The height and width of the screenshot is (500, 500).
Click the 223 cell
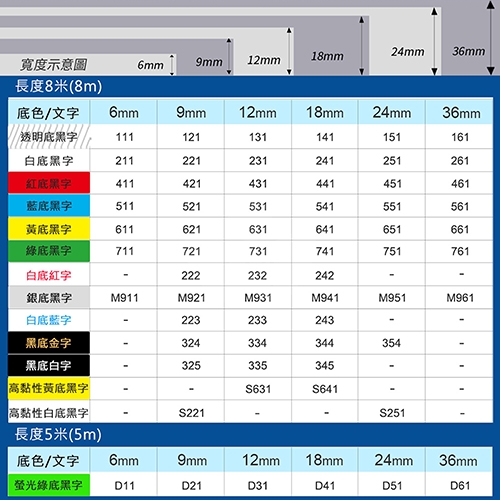click(x=191, y=320)
